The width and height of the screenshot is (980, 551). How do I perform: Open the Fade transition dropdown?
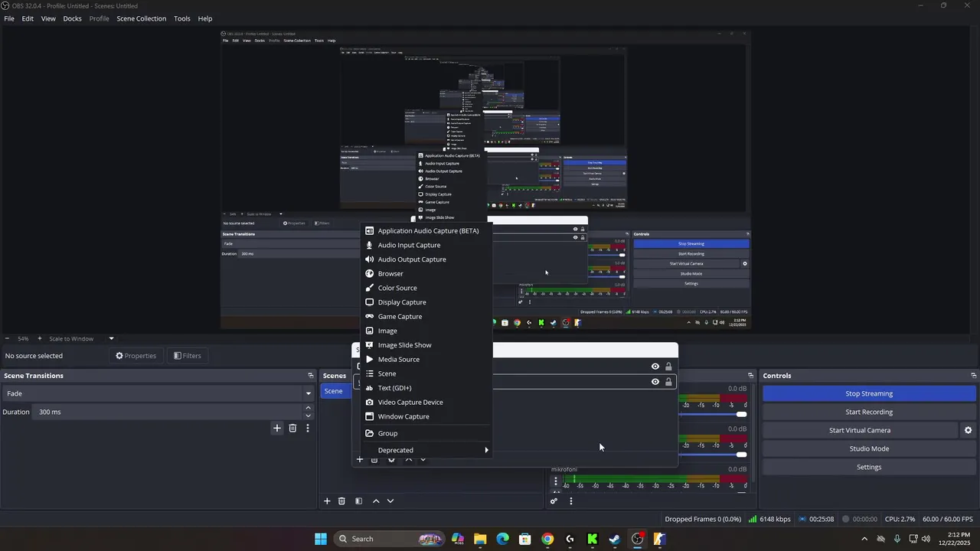158,393
